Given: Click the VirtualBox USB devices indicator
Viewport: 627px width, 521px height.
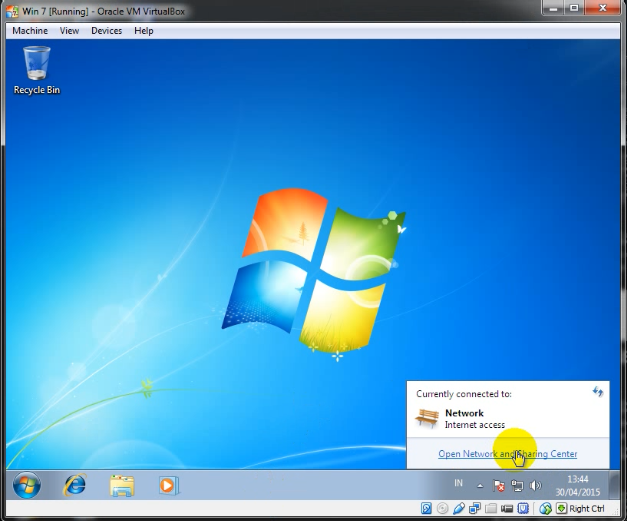Looking at the screenshot, I should [459, 509].
